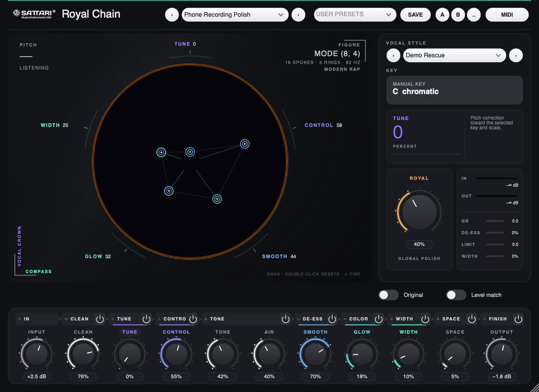
Task: Click the 76% clean value box
Action: pyautogui.click(x=83, y=376)
